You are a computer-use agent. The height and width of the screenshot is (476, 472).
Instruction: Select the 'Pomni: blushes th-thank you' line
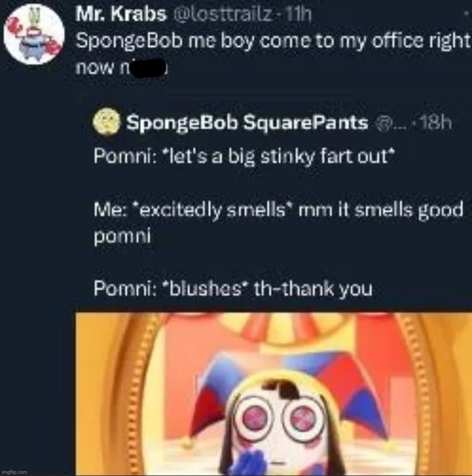pyautogui.click(x=233, y=288)
